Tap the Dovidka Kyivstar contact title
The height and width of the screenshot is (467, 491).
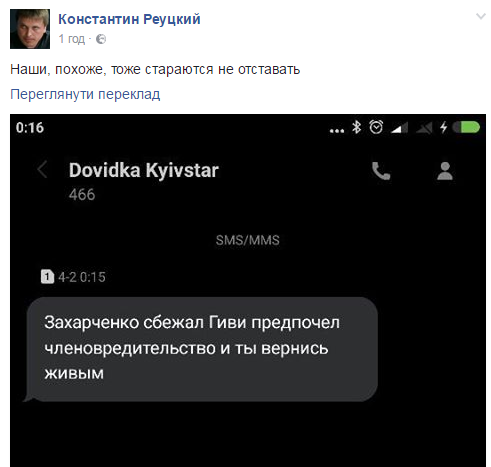point(144,170)
